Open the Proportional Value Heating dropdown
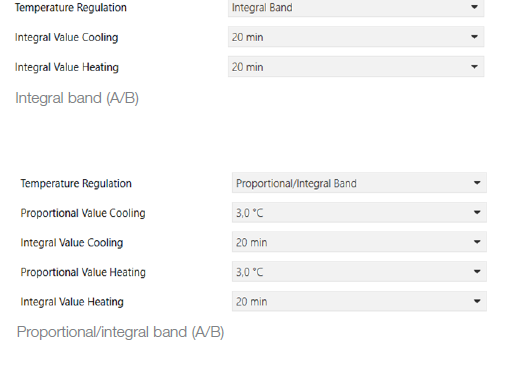Screen dimensions: 524x385 click(x=359, y=272)
